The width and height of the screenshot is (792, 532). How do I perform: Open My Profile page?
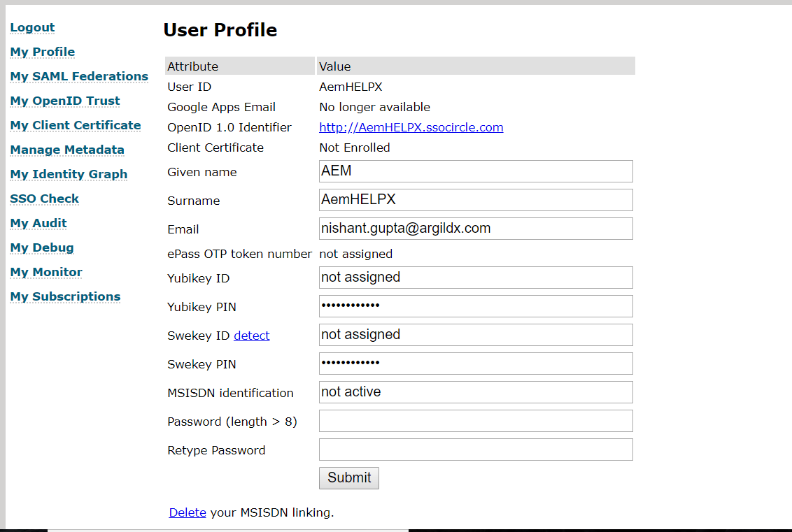pyautogui.click(x=43, y=52)
